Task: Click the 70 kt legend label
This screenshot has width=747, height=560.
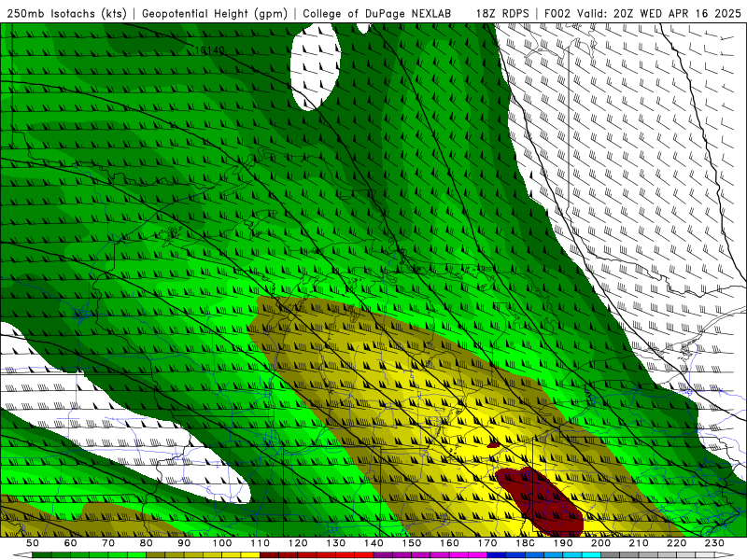Action: (x=108, y=543)
